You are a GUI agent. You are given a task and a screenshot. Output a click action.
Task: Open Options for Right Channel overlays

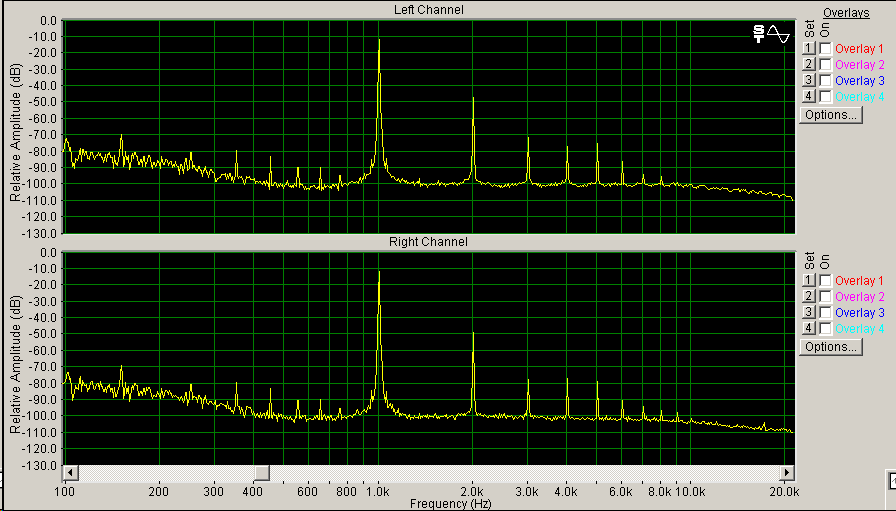[830, 347]
